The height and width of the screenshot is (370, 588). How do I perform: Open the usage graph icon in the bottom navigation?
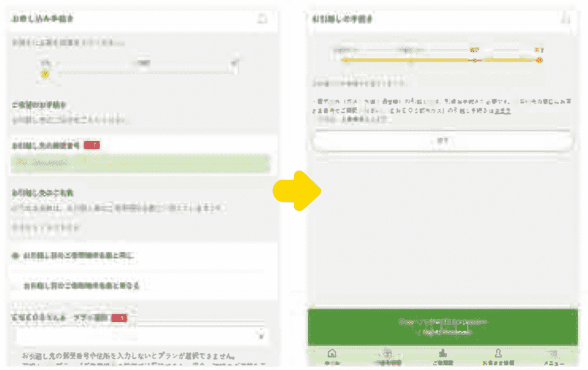coord(442,355)
